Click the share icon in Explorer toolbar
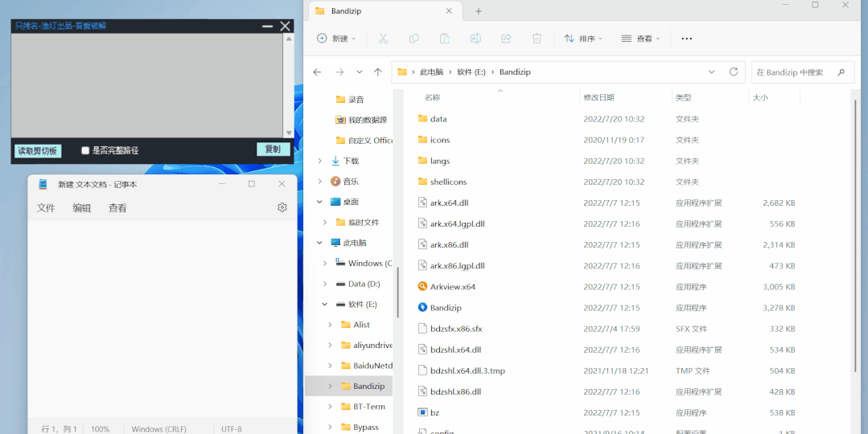This screenshot has width=868, height=434. tap(506, 38)
